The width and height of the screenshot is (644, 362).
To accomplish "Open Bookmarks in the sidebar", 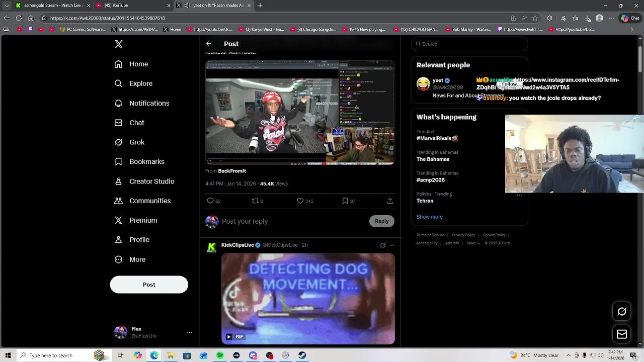I will click(139, 161).
